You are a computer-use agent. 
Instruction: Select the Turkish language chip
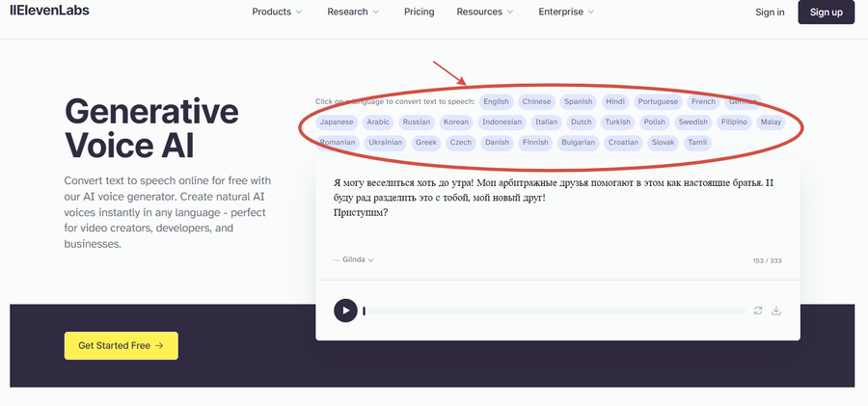[x=618, y=122]
